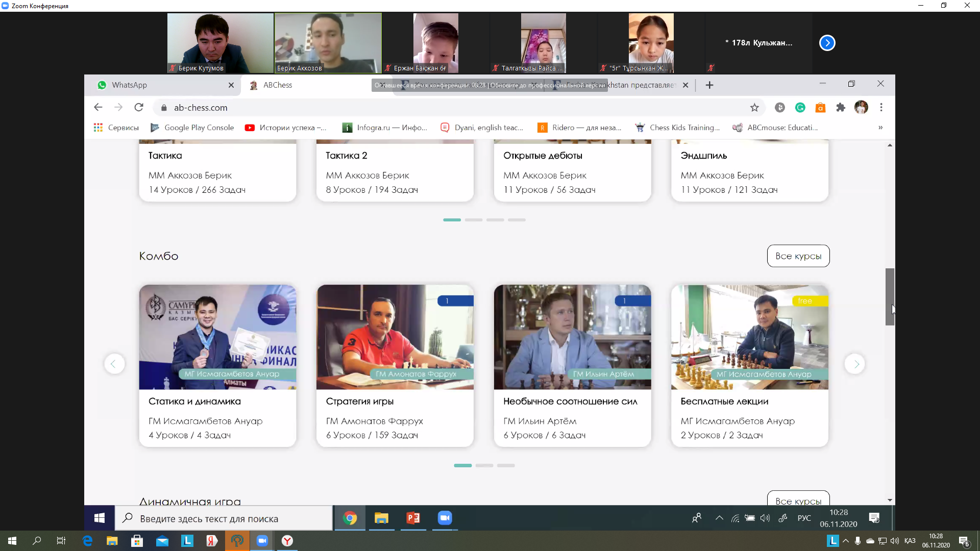The height and width of the screenshot is (551, 980).
Task: Click the Grammarly extension icon
Action: [800, 107]
